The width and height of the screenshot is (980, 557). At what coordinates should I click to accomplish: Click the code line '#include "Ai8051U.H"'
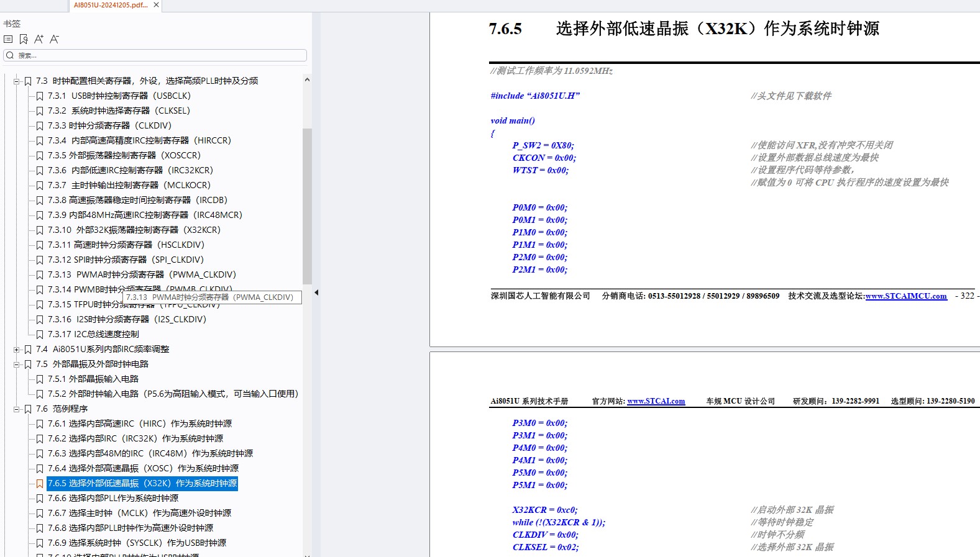pos(535,96)
